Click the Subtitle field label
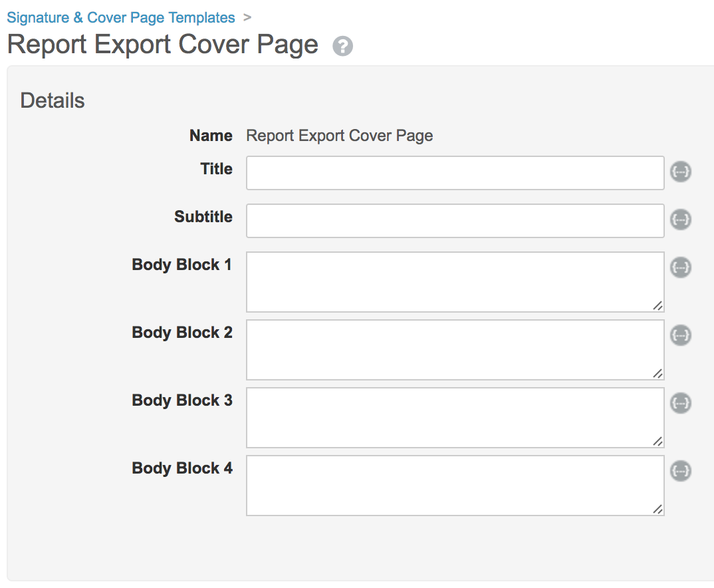The image size is (714, 588). click(203, 217)
